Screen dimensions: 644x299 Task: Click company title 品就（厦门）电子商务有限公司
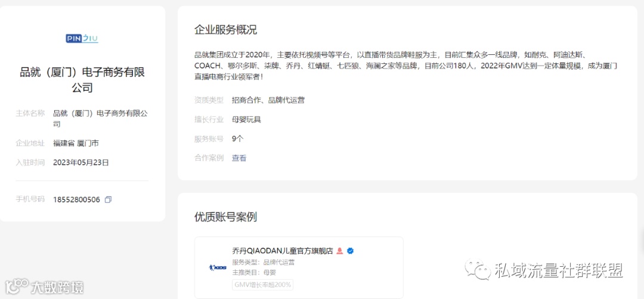click(82, 80)
